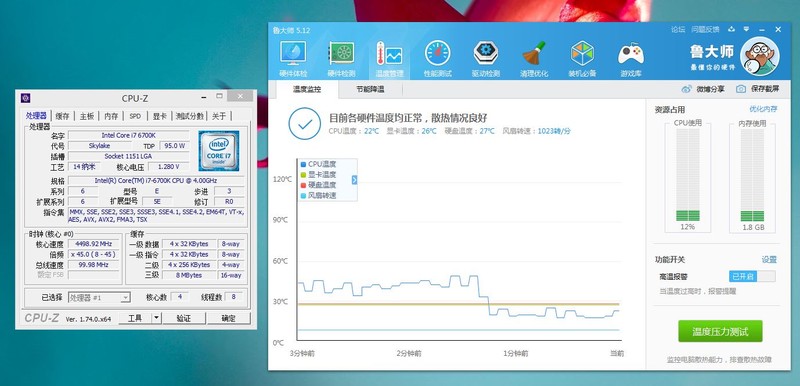Screen dimensions: 800x386
Task: Select CPU-Z 缓存 tab
Action: click(x=62, y=116)
